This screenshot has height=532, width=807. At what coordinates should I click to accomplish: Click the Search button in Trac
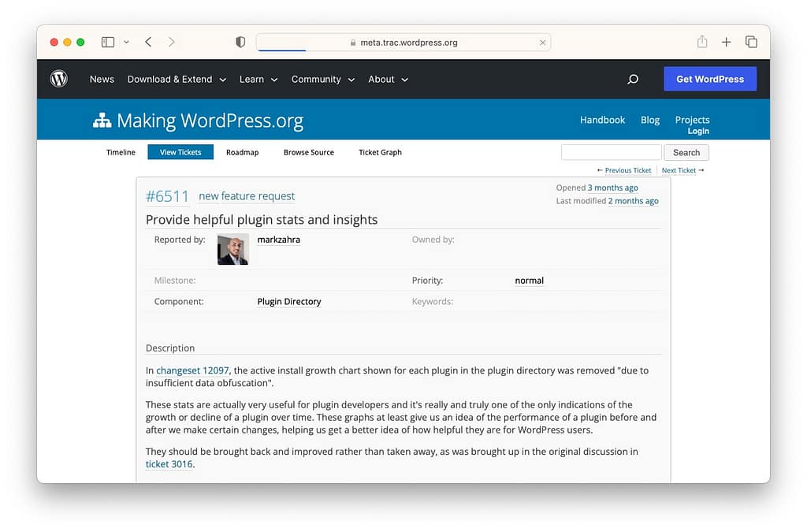[x=686, y=152]
